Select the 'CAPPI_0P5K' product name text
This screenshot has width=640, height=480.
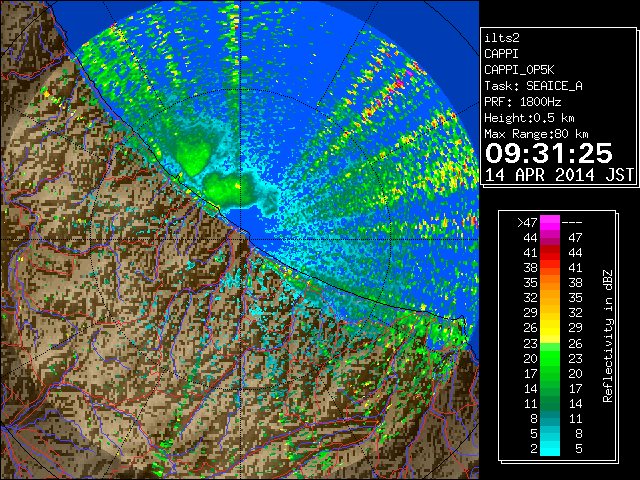click(519, 70)
